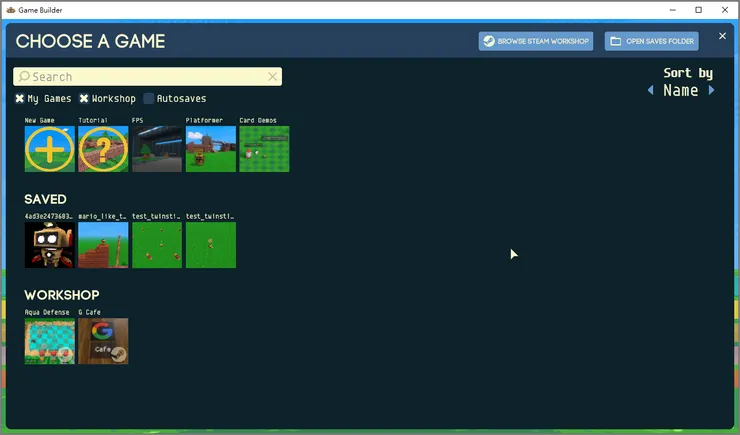Viewport: 740px width, 435px height.
Task: Click the SAVED section heading
Action: point(45,199)
